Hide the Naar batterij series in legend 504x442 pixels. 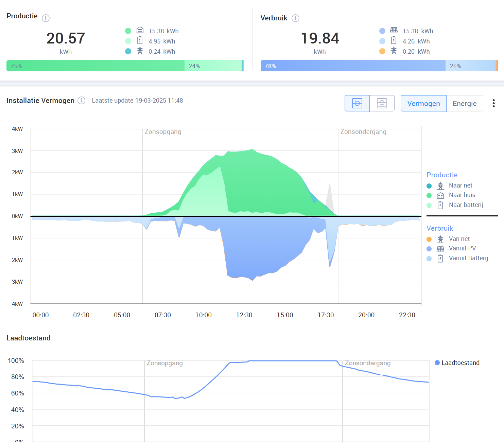[465, 205]
